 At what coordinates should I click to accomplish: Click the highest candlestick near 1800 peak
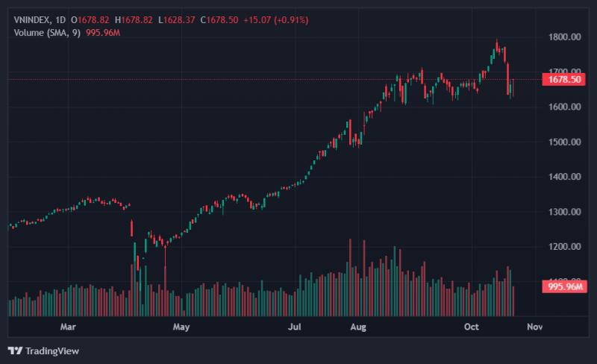pyautogui.click(x=496, y=45)
